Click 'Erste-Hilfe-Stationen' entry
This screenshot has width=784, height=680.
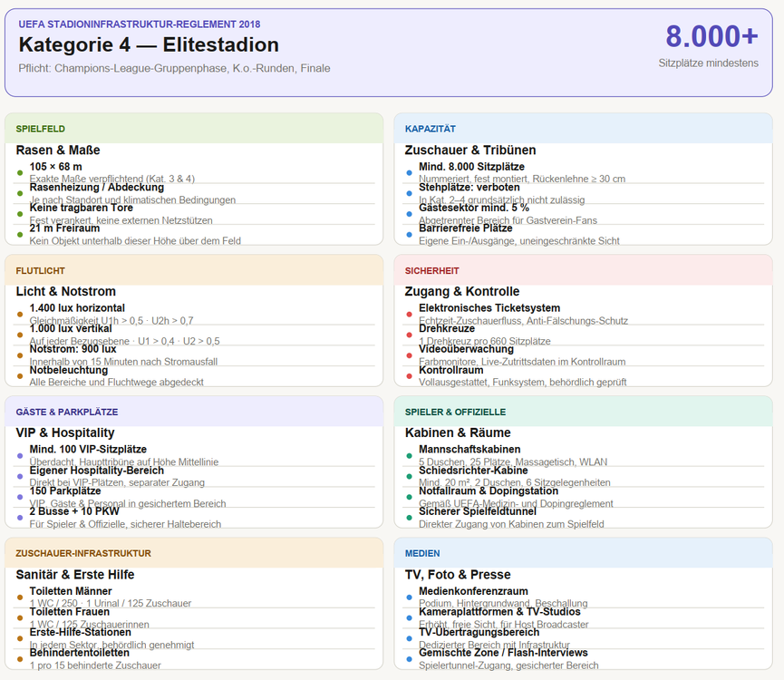80,632
